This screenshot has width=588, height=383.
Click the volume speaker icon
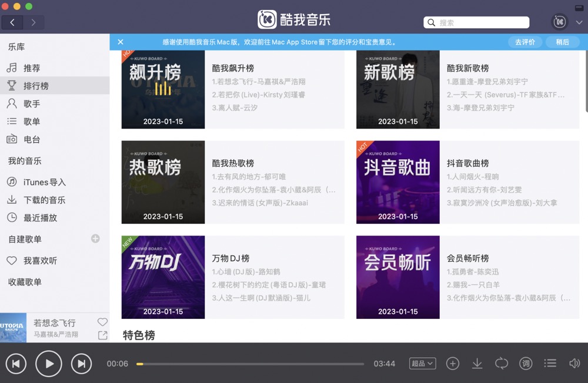point(574,363)
